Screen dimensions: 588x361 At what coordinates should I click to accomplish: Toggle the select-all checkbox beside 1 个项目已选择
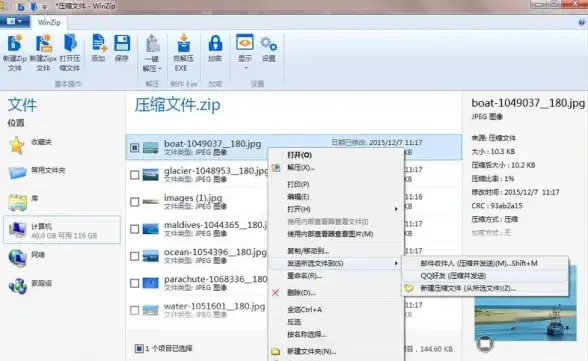[139, 349]
